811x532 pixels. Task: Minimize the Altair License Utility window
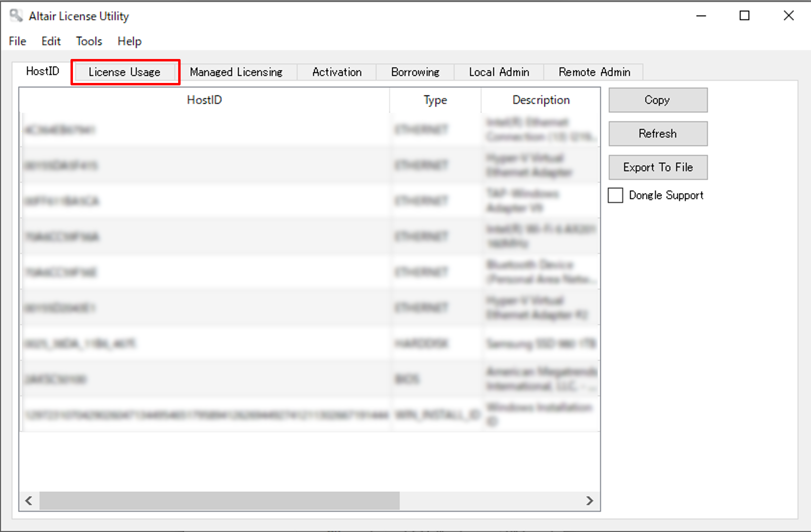(701, 16)
